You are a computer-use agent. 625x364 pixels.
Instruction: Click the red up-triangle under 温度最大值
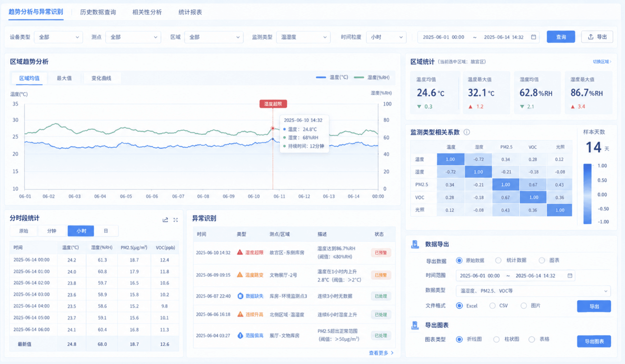[x=470, y=107]
